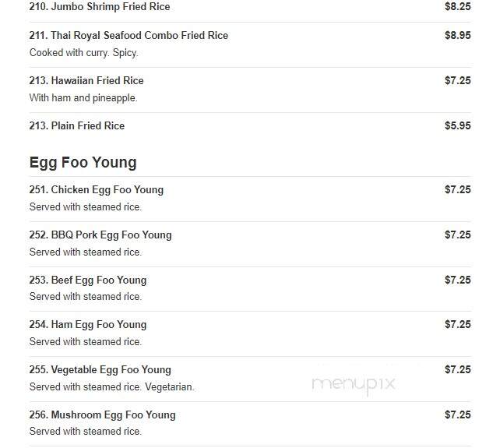493x448 pixels.
Task: Select 213. Plain Fried Rice item
Action: tap(77, 126)
